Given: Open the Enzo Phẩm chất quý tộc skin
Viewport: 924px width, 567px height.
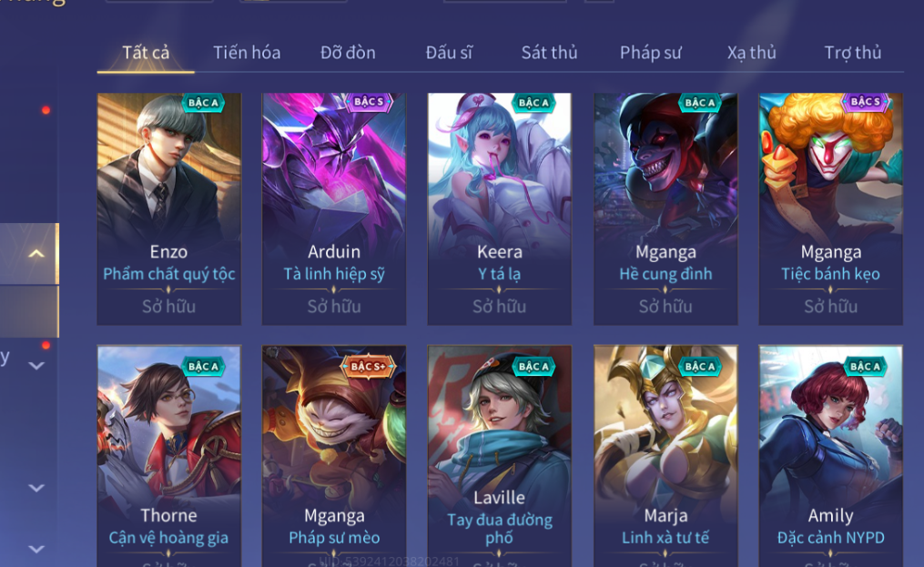Looking at the screenshot, I should [x=169, y=208].
